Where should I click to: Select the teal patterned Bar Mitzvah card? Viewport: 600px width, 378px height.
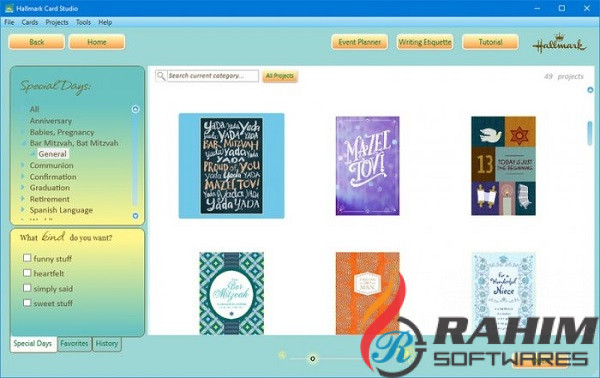tap(232, 293)
